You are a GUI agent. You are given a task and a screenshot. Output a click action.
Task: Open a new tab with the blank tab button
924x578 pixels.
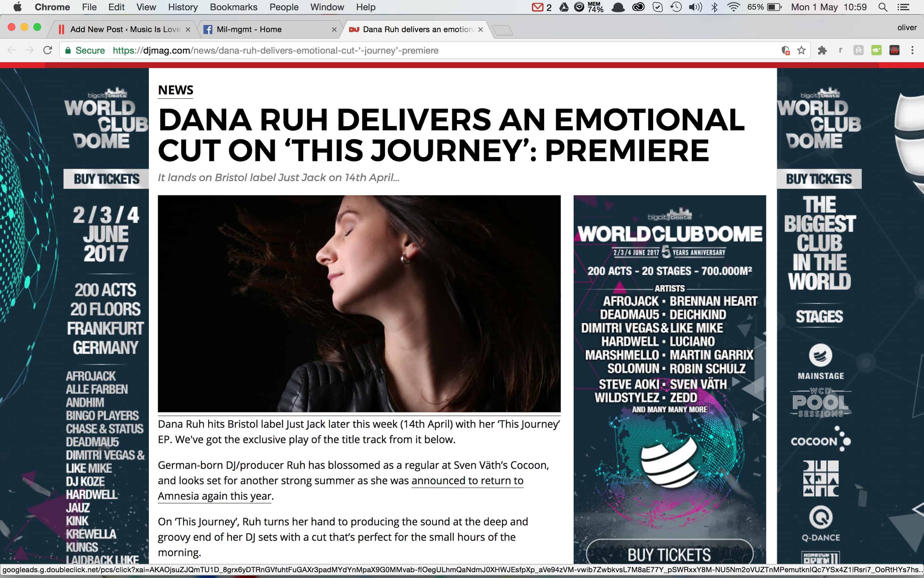point(502,30)
